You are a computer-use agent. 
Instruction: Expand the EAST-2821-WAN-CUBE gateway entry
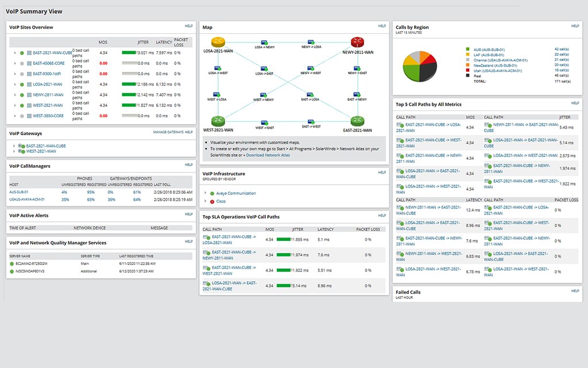point(14,146)
